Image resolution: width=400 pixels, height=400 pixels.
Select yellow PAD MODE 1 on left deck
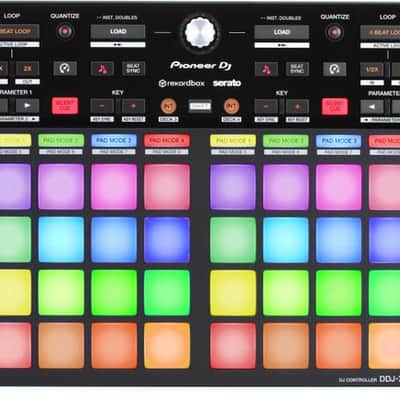coord(15,140)
